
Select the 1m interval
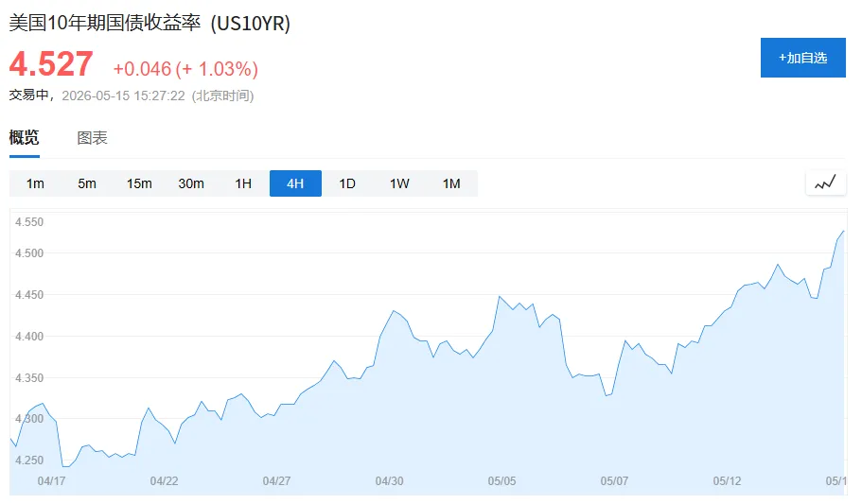(x=35, y=183)
